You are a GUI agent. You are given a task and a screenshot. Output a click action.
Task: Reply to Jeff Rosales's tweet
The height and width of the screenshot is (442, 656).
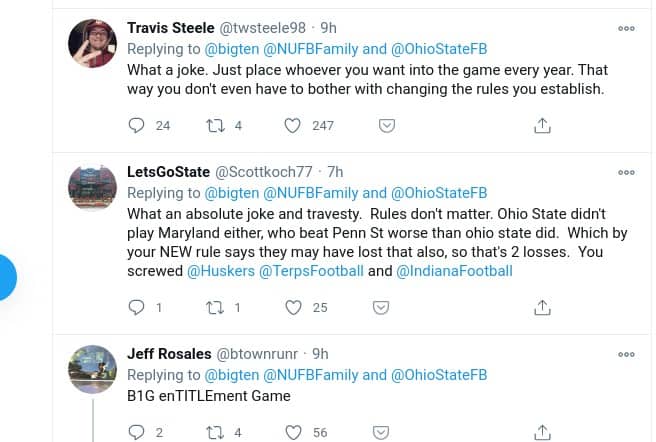(138, 432)
